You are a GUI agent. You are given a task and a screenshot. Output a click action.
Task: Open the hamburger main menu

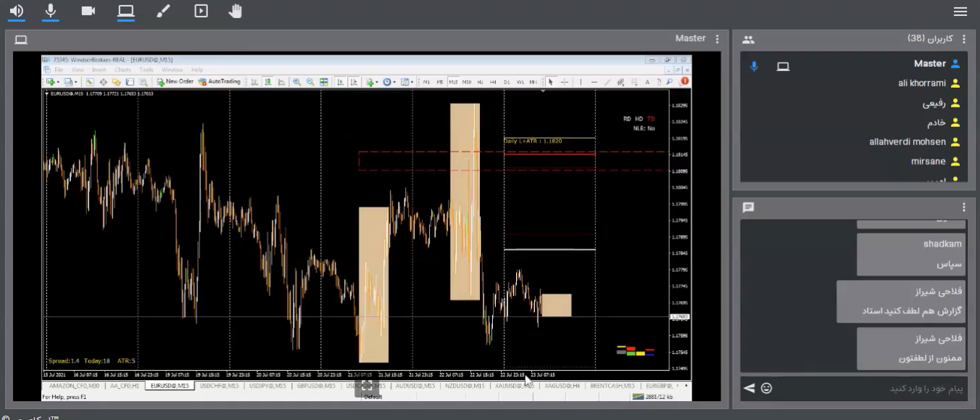(960, 12)
